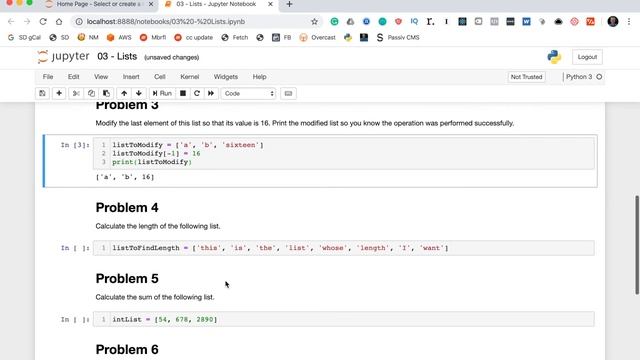Paste cells below icon
640x360 pixels.
106,93
